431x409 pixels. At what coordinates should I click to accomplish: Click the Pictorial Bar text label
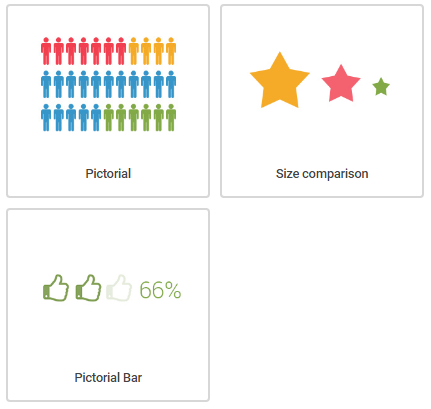pos(108,378)
